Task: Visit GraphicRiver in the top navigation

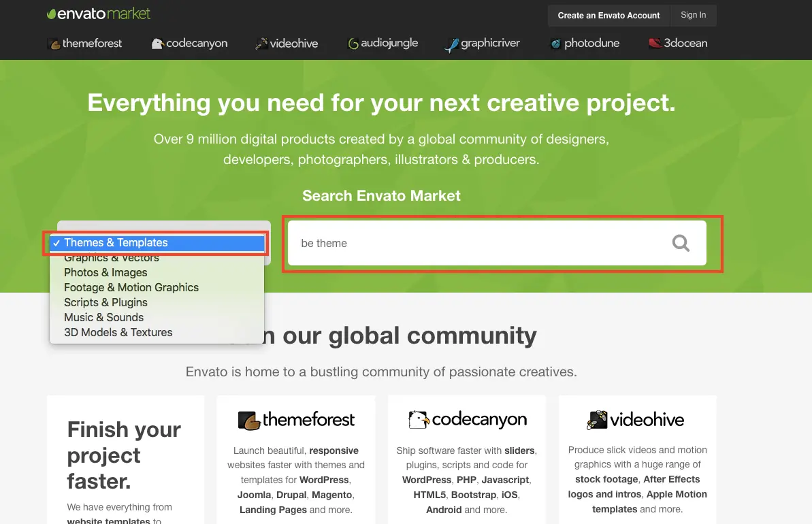Action: (482, 44)
